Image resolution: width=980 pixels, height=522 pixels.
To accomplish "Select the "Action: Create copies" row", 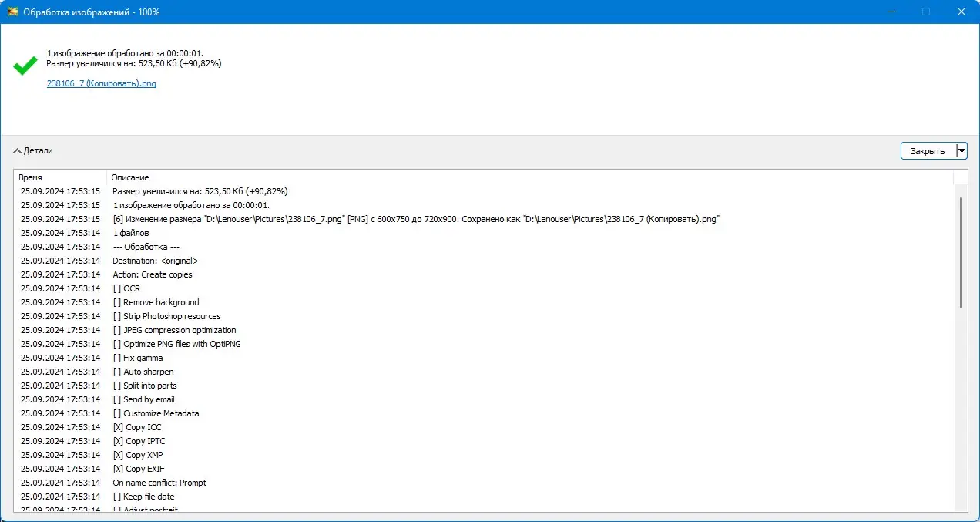I will pyautogui.click(x=484, y=274).
